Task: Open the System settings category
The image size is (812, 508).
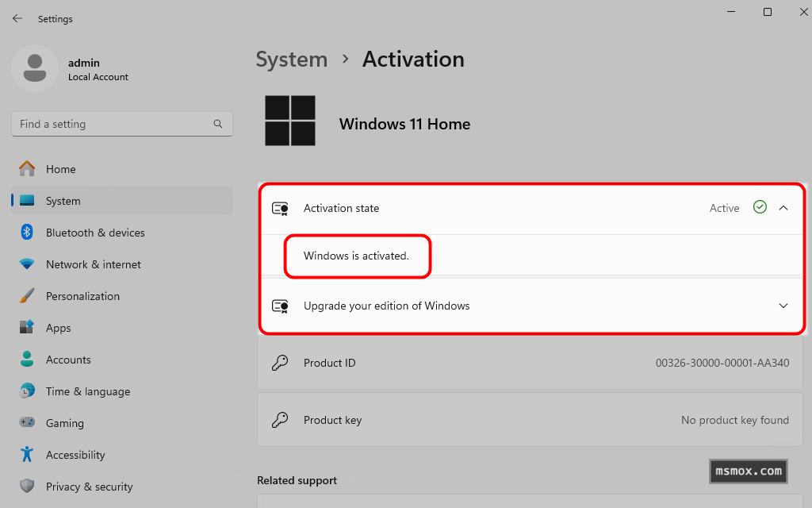Action: tap(63, 201)
